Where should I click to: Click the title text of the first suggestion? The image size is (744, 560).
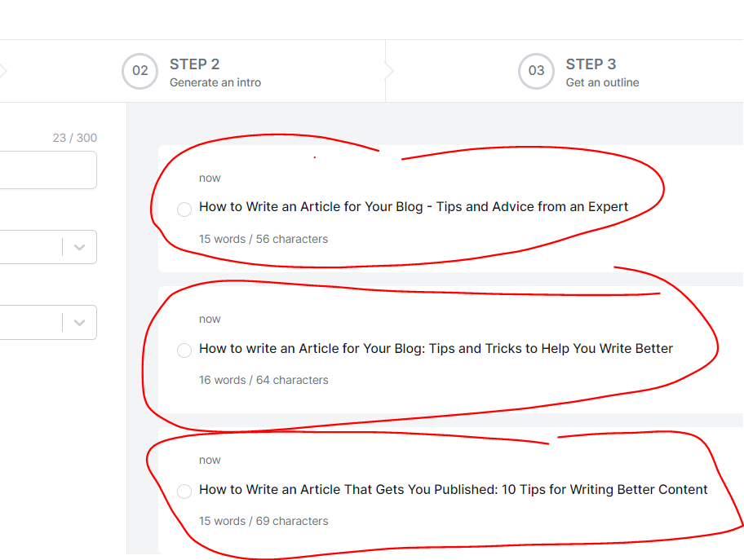click(x=414, y=206)
